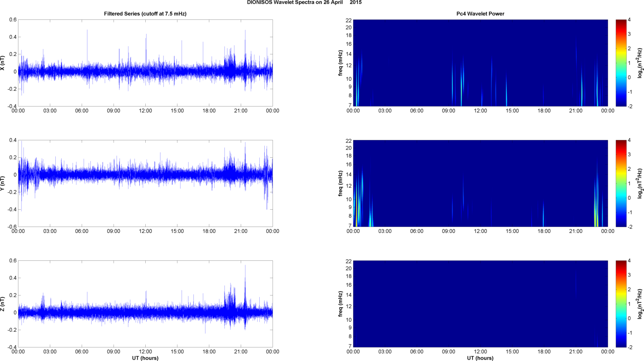Screen dimensions: 644x361
Task: Click the 09:00 tick under top spectrogram
Action: pos(448,111)
